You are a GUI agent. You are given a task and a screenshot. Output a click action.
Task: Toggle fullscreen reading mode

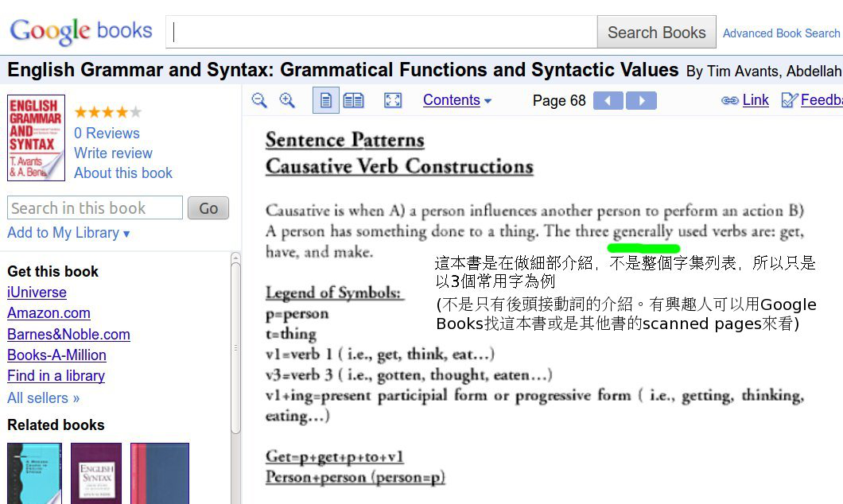tap(393, 100)
